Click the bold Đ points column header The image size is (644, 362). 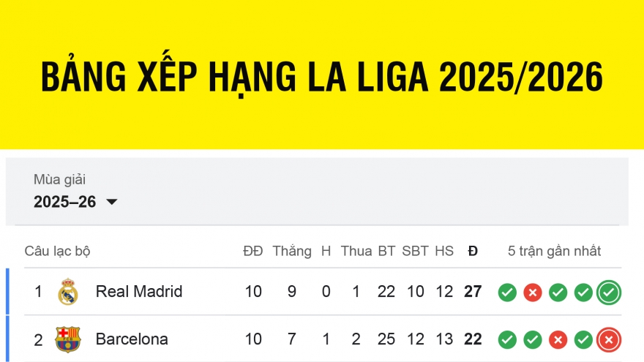tap(473, 251)
